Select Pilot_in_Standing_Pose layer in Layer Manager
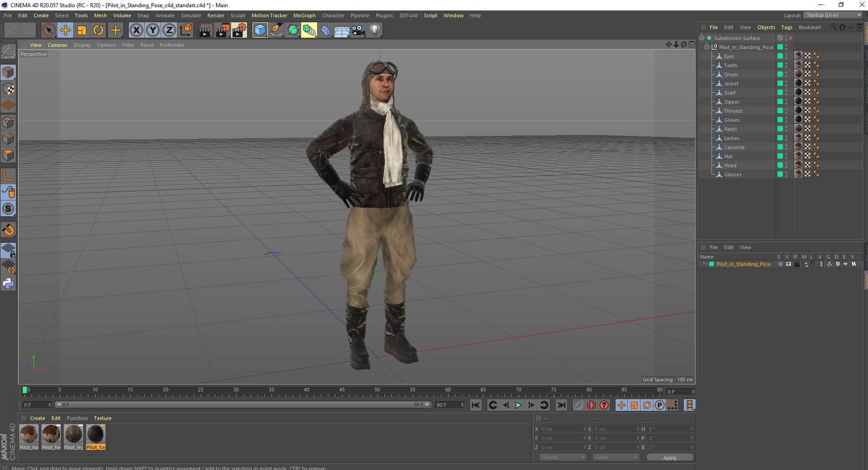 click(743, 264)
